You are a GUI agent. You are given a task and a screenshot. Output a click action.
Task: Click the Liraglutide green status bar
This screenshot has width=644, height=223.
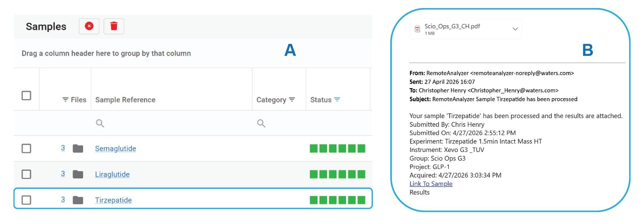click(x=337, y=174)
